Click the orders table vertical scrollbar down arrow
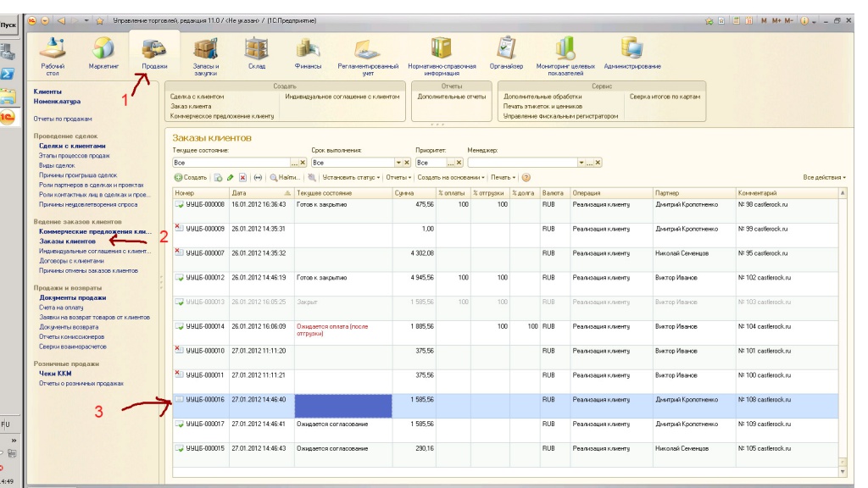 (x=843, y=471)
